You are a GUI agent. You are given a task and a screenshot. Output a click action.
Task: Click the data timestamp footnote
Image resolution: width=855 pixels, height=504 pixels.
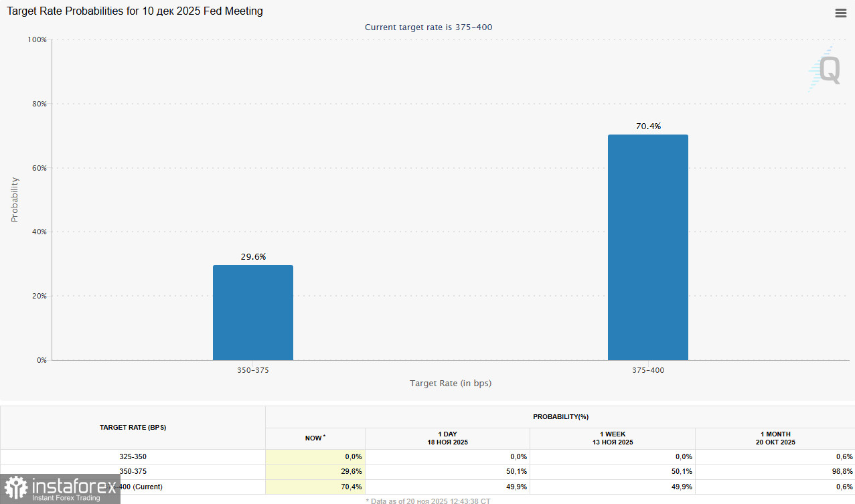click(428, 500)
